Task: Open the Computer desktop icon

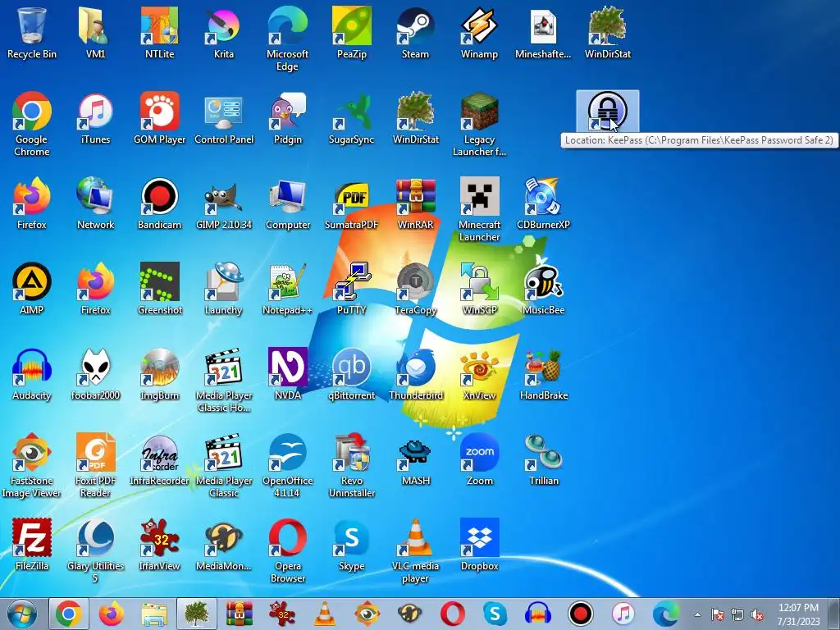Action: pos(287,203)
